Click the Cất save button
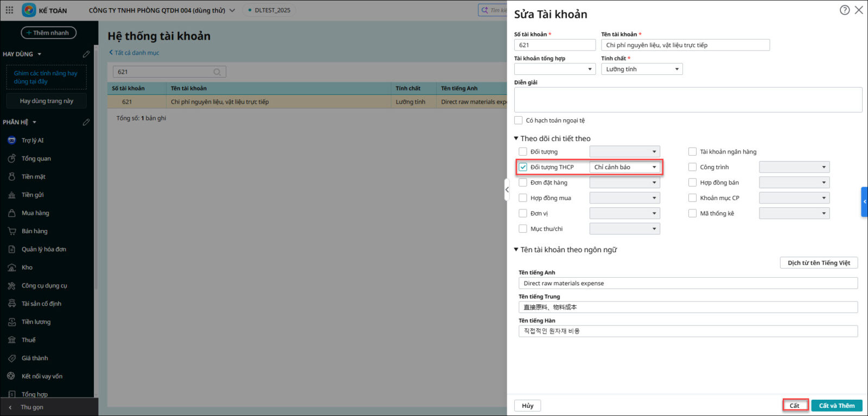This screenshot has height=416, width=868. click(x=795, y=406)
